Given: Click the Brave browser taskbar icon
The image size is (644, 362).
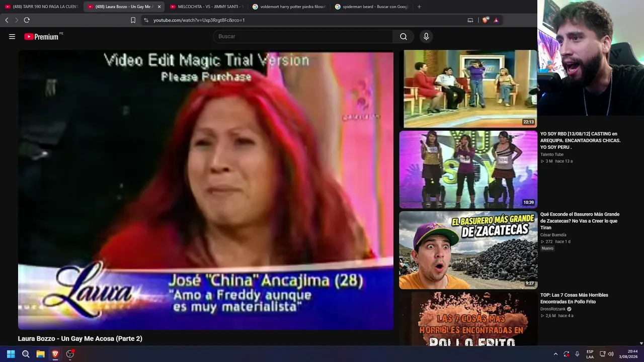Looking at the screenshot, I should (55, 354).
